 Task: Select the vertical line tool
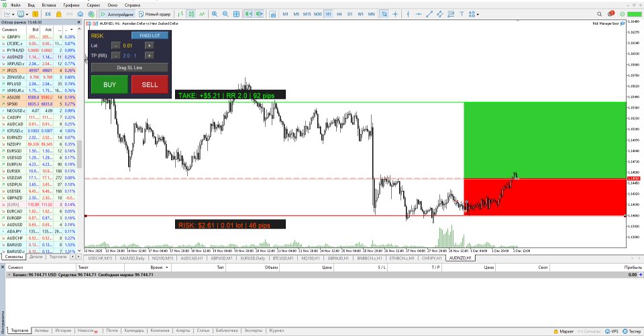tap(408, 14)
